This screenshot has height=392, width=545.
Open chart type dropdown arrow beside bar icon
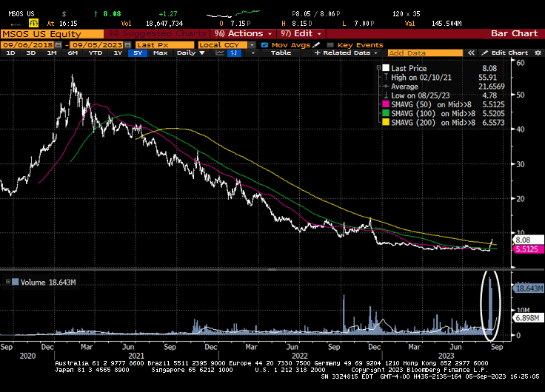click(253, 53)
